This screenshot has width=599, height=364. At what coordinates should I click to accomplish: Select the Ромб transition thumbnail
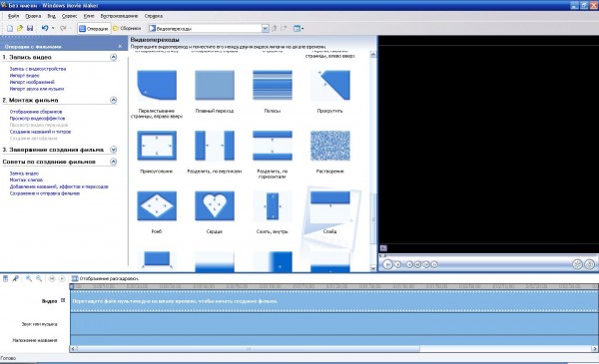(157, 205)
